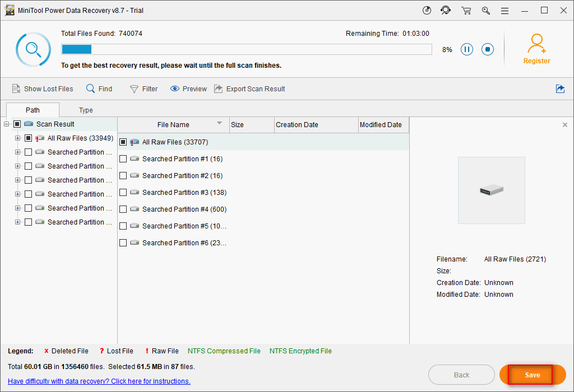The image size is (574, 392).
Task: Click the Searched Partition #5 drive icon
Action: point(135,226)
